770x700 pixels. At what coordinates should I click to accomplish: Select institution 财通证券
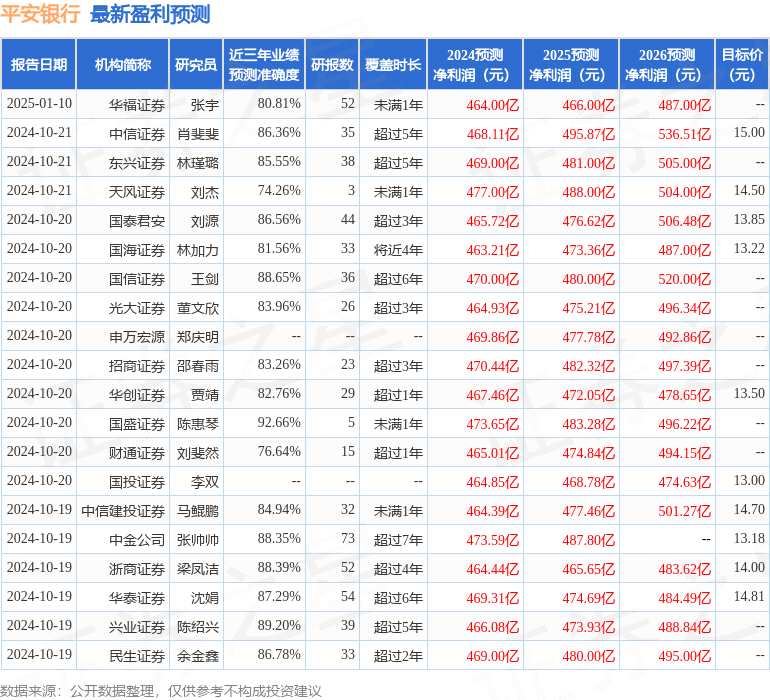[137, 452]
